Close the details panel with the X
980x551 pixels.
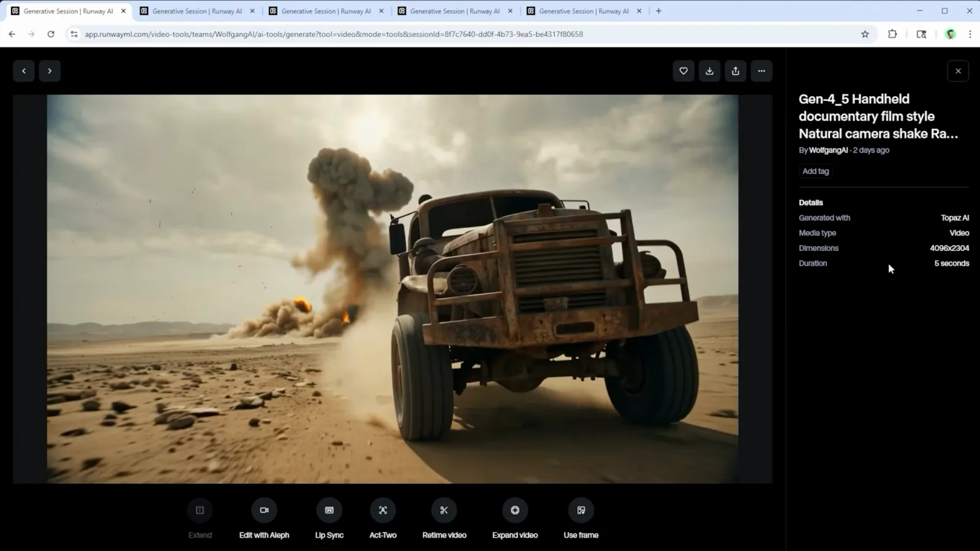958,71
